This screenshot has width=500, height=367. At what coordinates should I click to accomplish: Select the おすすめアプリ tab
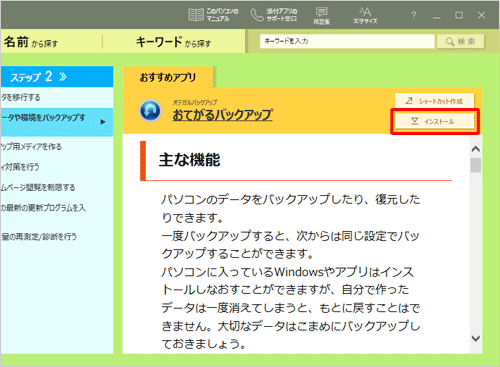coord(168,77)
